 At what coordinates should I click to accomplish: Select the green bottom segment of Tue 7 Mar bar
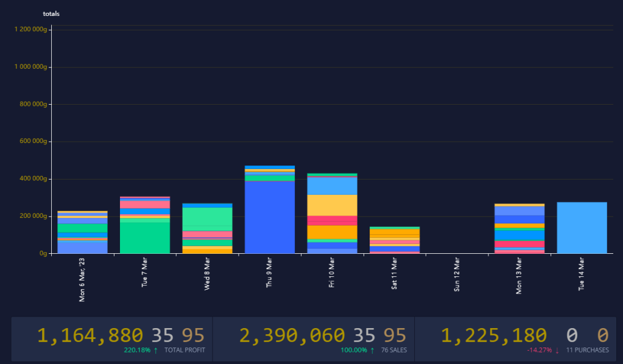coord(145,237)
